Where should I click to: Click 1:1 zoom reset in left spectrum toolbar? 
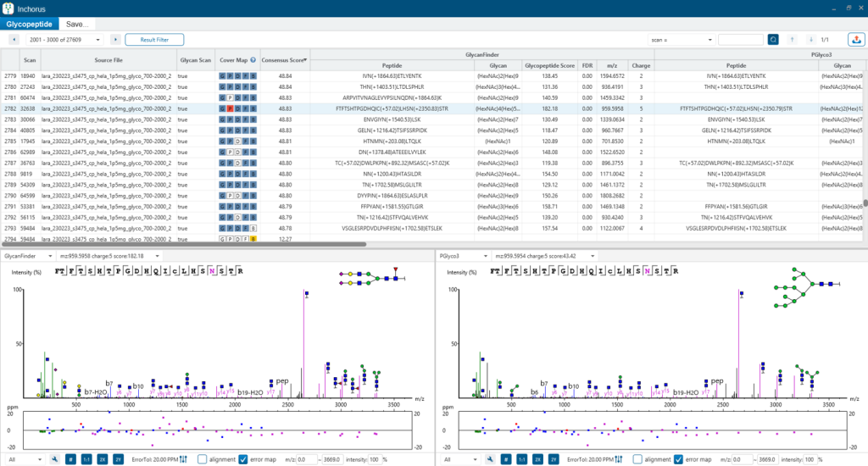(x=86, y=459)
